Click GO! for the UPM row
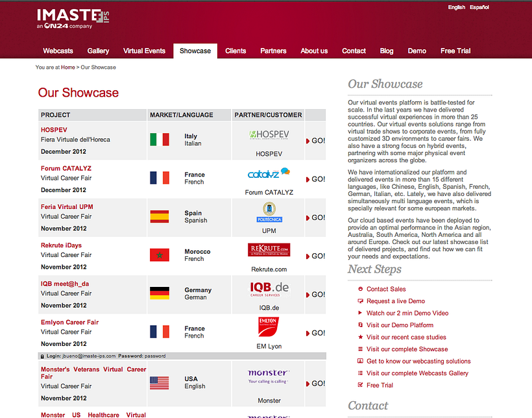The image size is (532, 418). pyautogui.click(x=315, y=217)
